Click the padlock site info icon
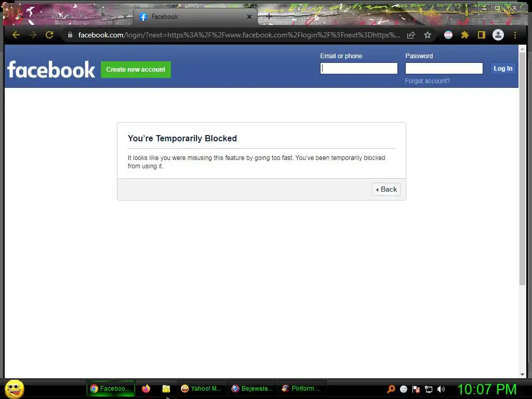 pos(70,35)
